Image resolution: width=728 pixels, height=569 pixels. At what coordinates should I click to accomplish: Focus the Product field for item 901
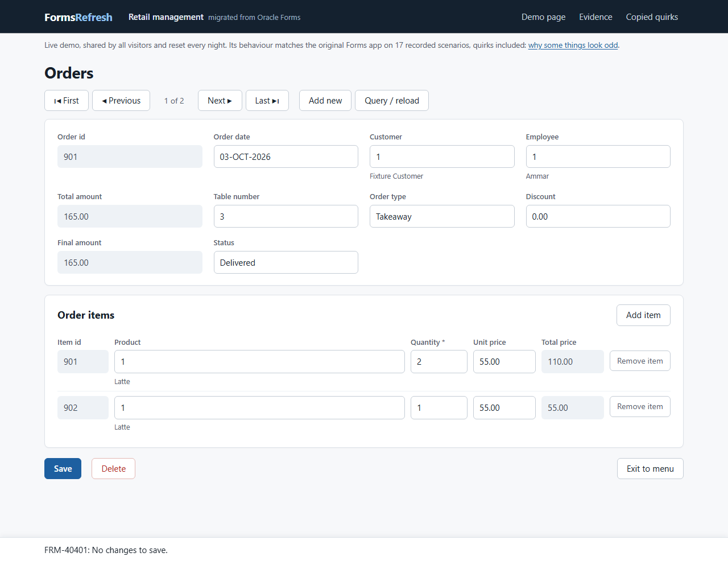click(x=259, y=362)
